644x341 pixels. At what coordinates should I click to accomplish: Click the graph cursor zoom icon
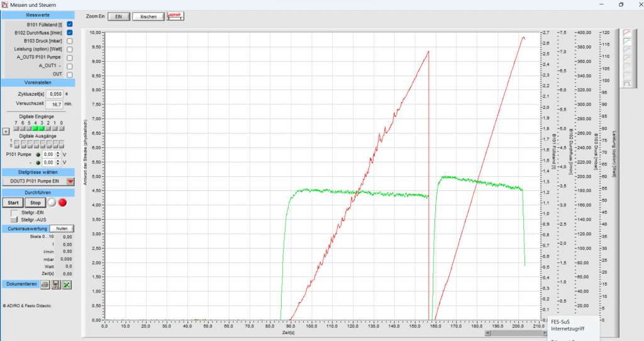click(x=175, y=16)
